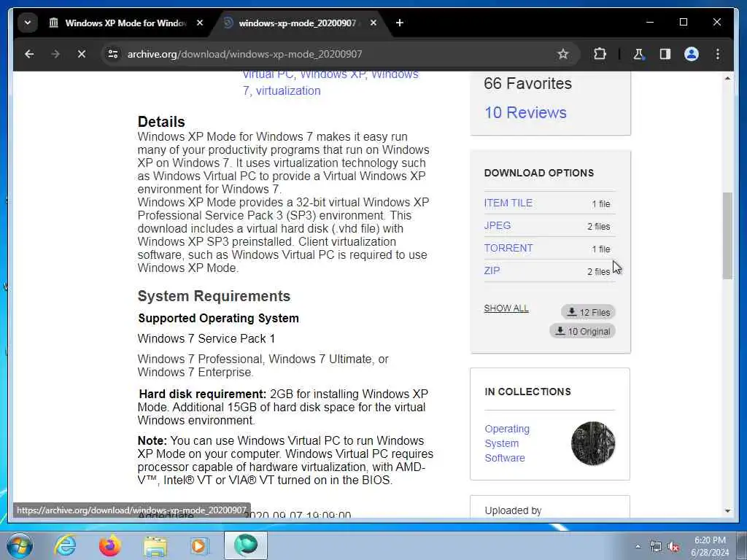Screen dimensions: 747x560
Task: Click the address bar URL field
Action: pos(333,54)
